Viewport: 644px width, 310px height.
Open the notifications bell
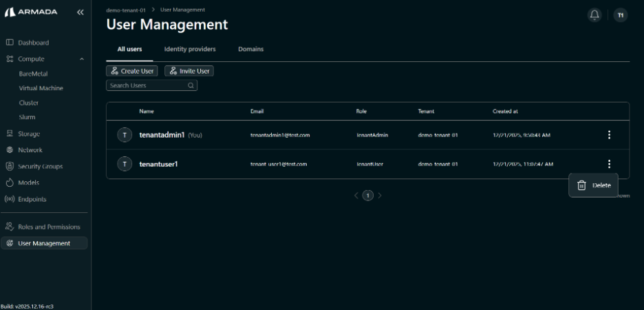click(x=594, y=15)
